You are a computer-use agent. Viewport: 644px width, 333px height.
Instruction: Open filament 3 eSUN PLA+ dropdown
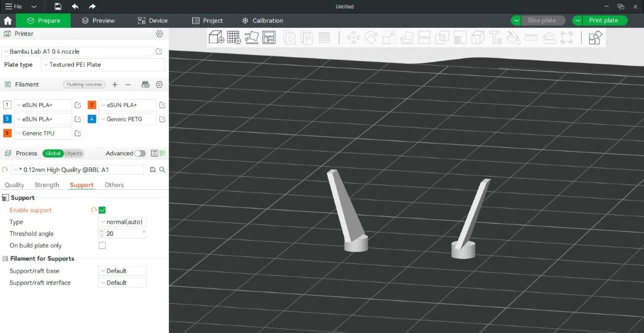[43, 119]
